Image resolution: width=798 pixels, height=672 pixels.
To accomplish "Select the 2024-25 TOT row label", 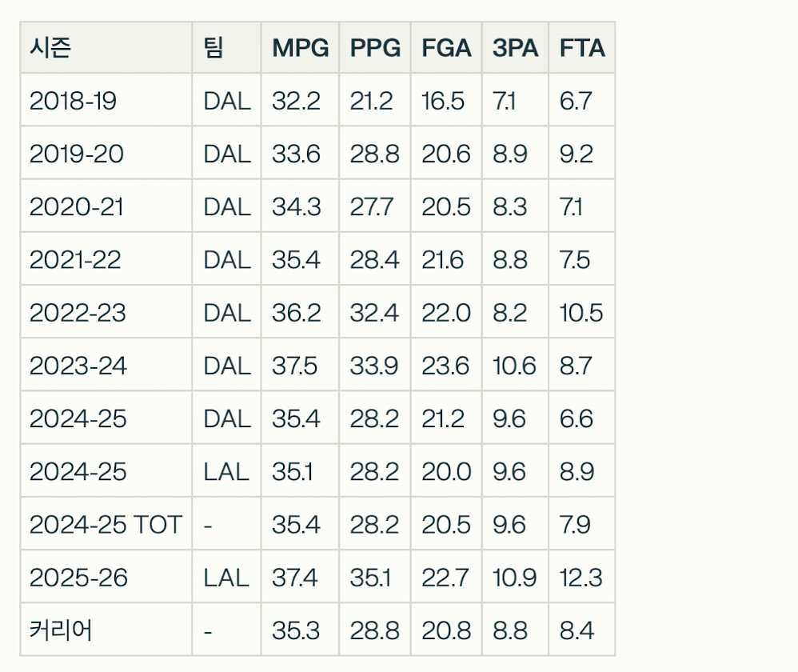I will pos(106,525).
